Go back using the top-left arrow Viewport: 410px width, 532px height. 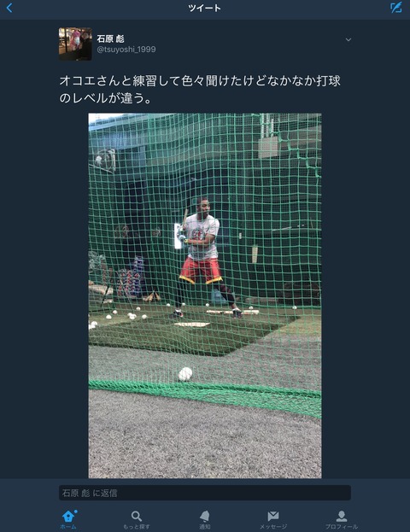[9, 8]
